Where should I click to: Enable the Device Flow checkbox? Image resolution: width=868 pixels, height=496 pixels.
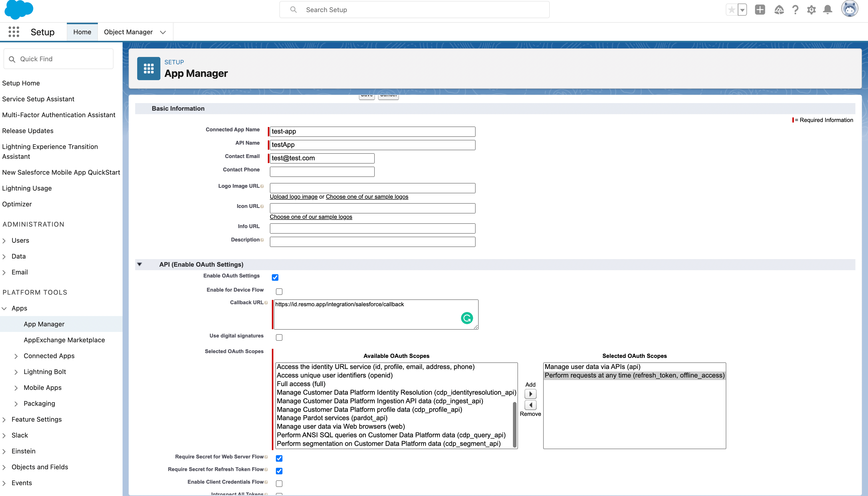(279, 291)
